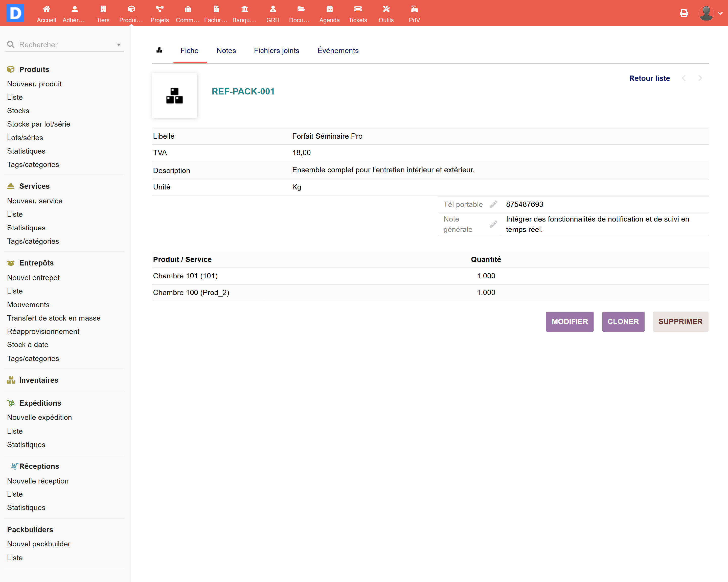The height and width of the screenshot is (582, 728).
Task: Open the Agenda calendar icon
Action: pos(329,9)
